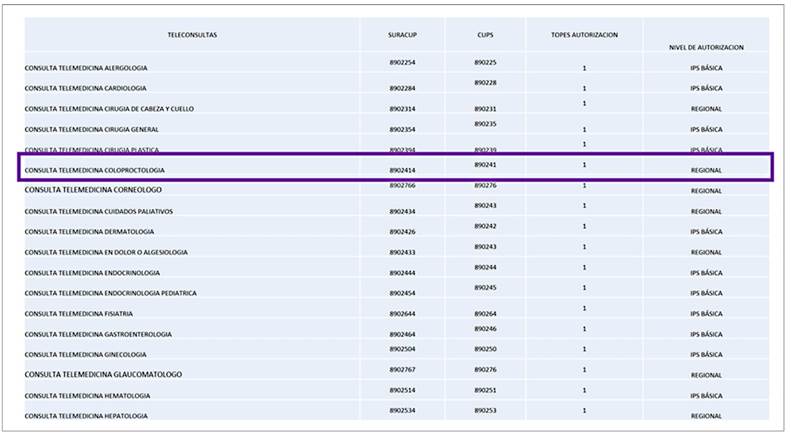Viewport: 791px width, 435px height.
Task: Click SURACUP code 8902464 for Gastroenterologia
Action: point(402,334)
